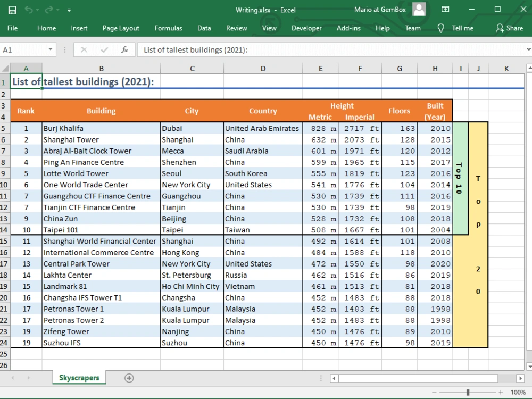Click the vertical scrollbar up arrow
This screenshot has height=399, width=532.
pyautogui.click(x=529, y=68)
